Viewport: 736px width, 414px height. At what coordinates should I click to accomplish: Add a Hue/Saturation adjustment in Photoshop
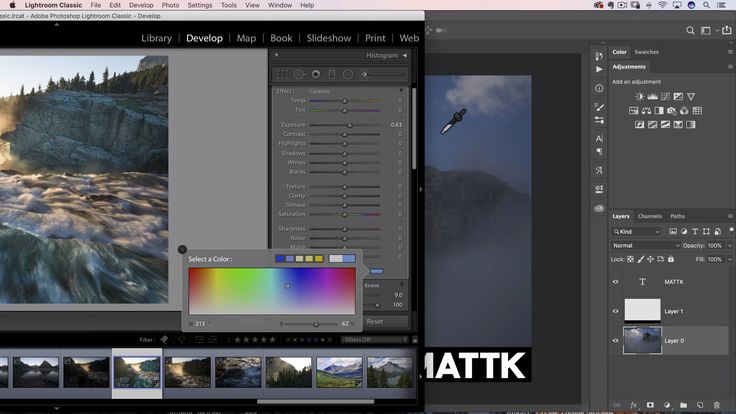[x=634, y=111]
